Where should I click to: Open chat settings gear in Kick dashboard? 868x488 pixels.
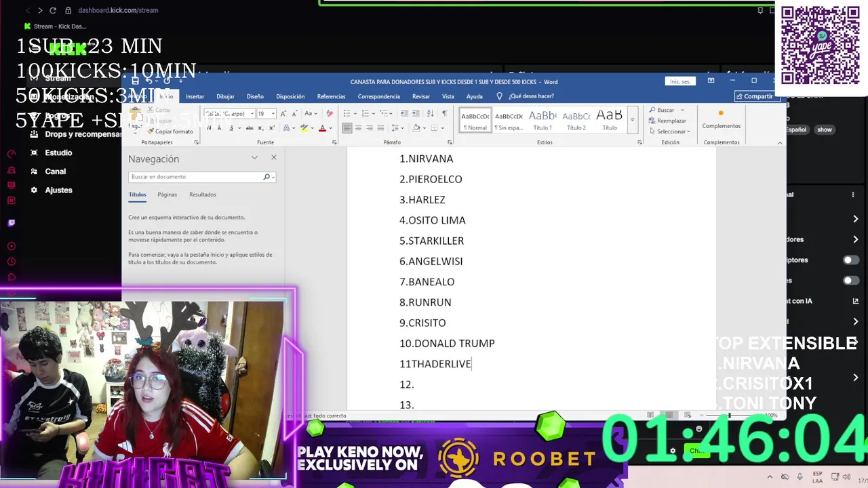[673, 450]
